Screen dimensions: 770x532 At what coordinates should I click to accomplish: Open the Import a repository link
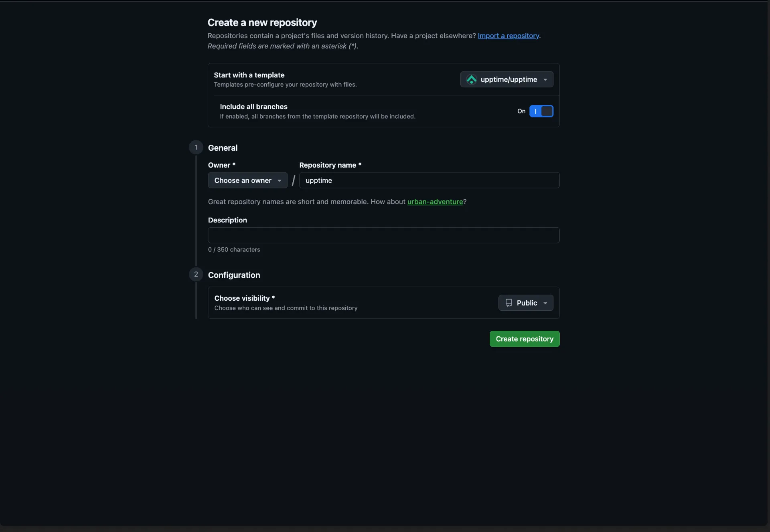pos(508,36)
